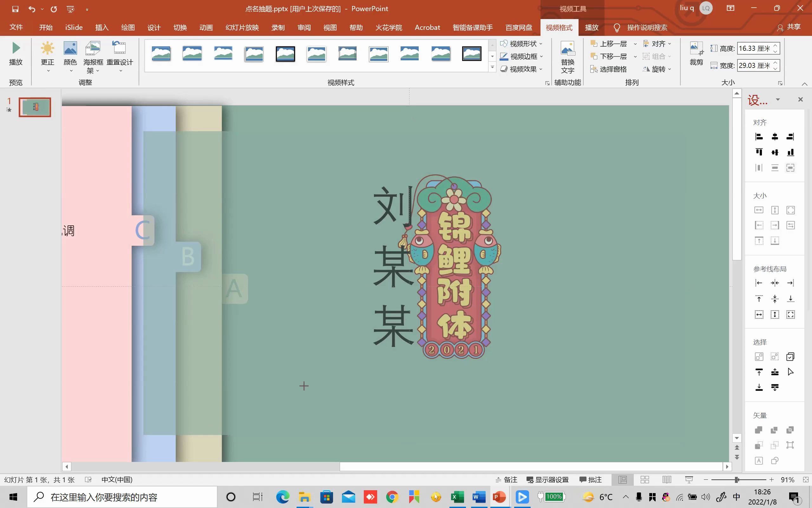Click equal width icon in 大小 panel
This screenshot has height=508, width=812.
coord(759,210)
